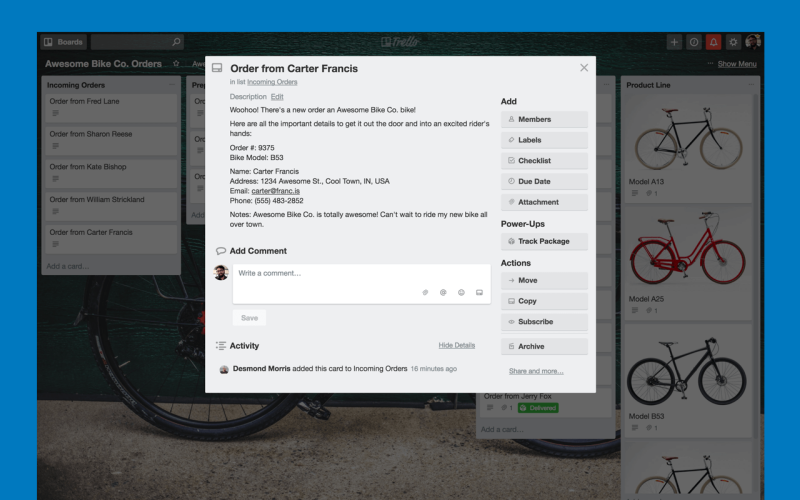Open Model A13 bike card
Screen dimensions: 800x500
(x=688, y=148)
